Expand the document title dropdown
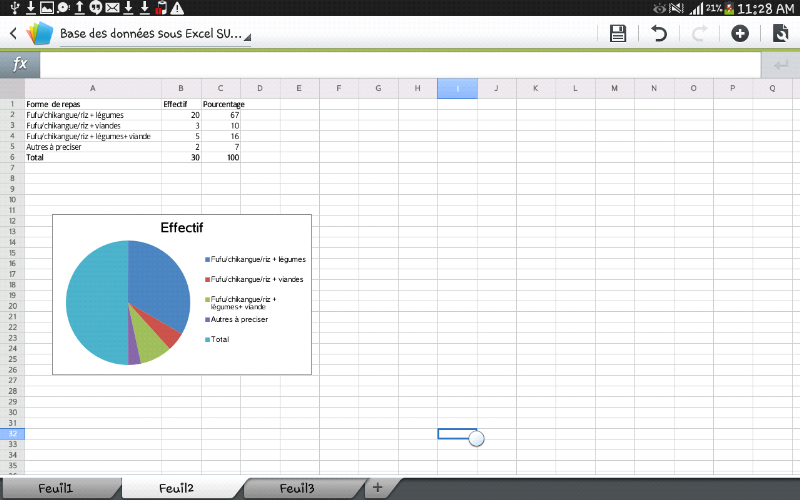 pyautogui.click(x=155, y=34)
